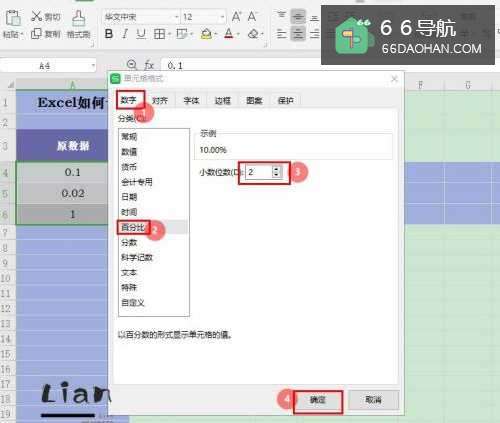
Task: Select 数值 in the category list
Action: pyautogui.click(x=129, y=152)
